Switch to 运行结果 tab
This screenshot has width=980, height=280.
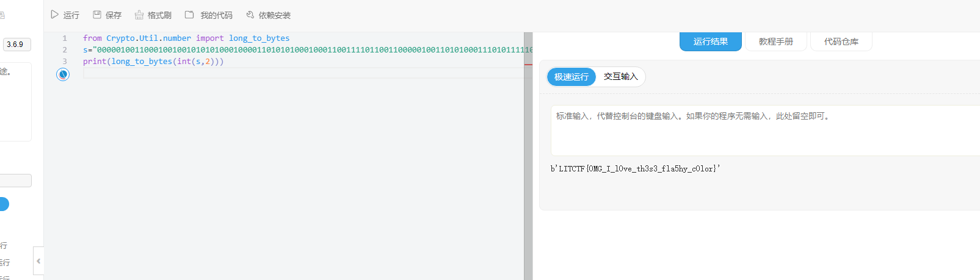click(x=711, y=41)
